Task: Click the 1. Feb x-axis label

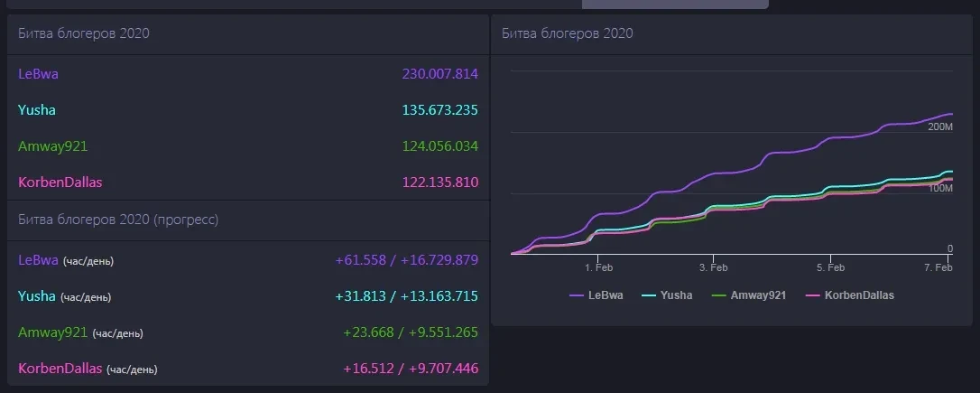Action: point(598,268)
